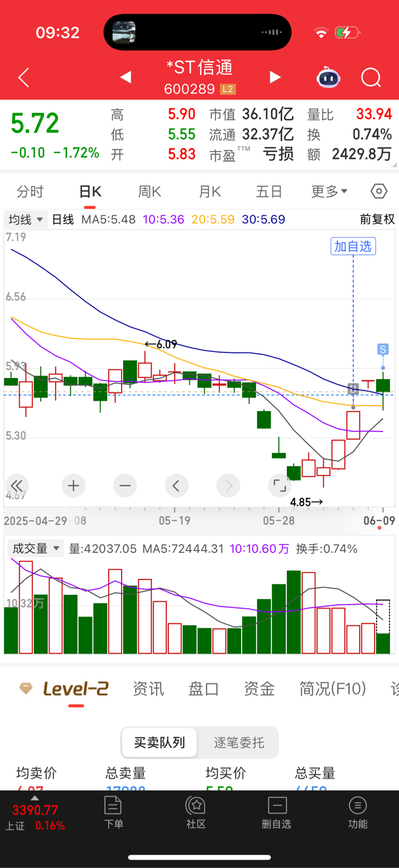399x868 pixels.
Task: Tap the Level-2 diamond icon
Action: point(26,689)
